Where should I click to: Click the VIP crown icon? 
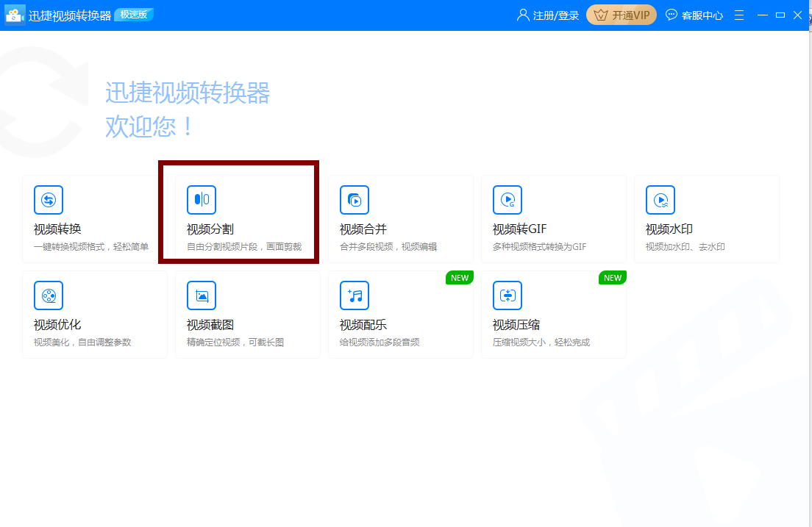(601, 15)
